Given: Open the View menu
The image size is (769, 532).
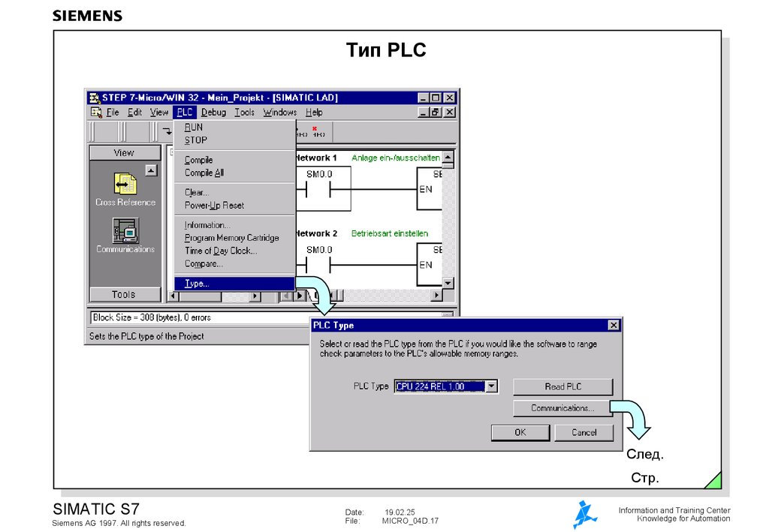Looking at the screenshot, I should coord(159,113).
